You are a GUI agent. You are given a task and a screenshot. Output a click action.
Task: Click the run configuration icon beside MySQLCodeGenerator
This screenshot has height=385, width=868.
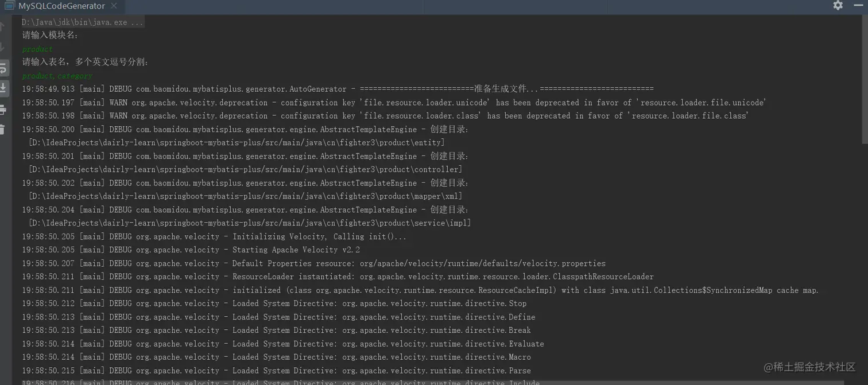point(9,6)
